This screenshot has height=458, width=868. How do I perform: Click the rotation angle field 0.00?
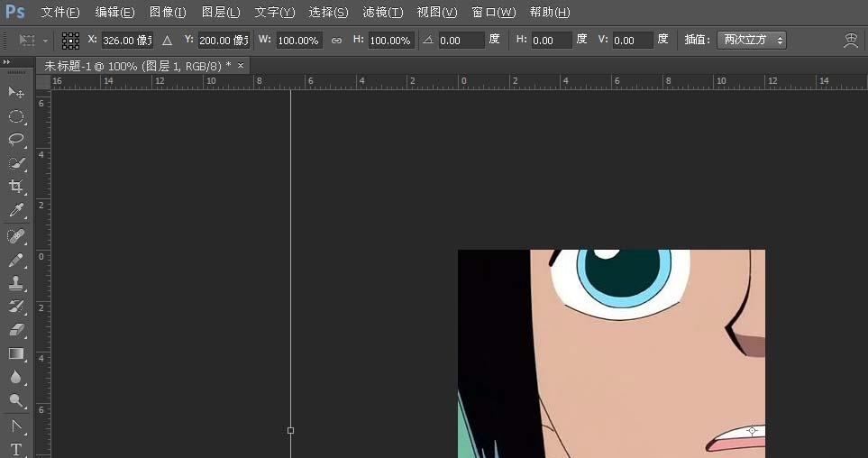pos(461,41)
